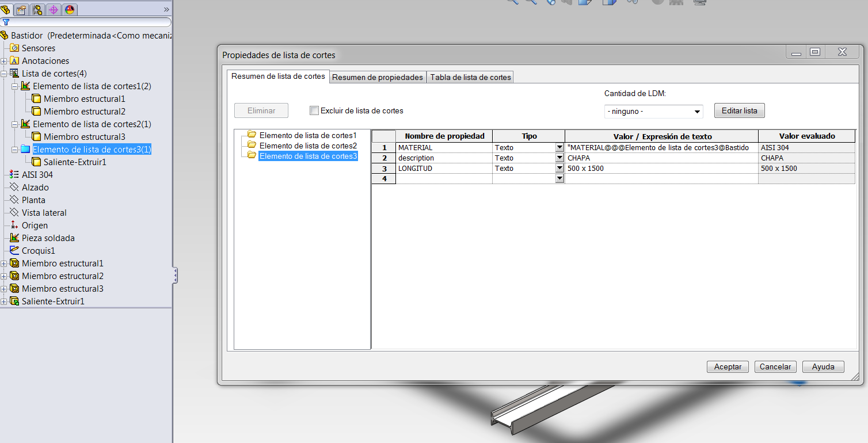
Task: Click the Alzado plane icon
Action: coord(15,188)
